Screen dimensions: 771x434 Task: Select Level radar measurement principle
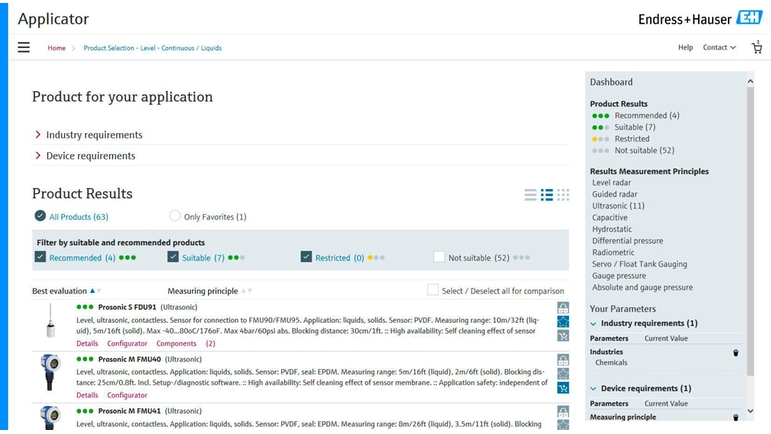(x=611, y=183)
